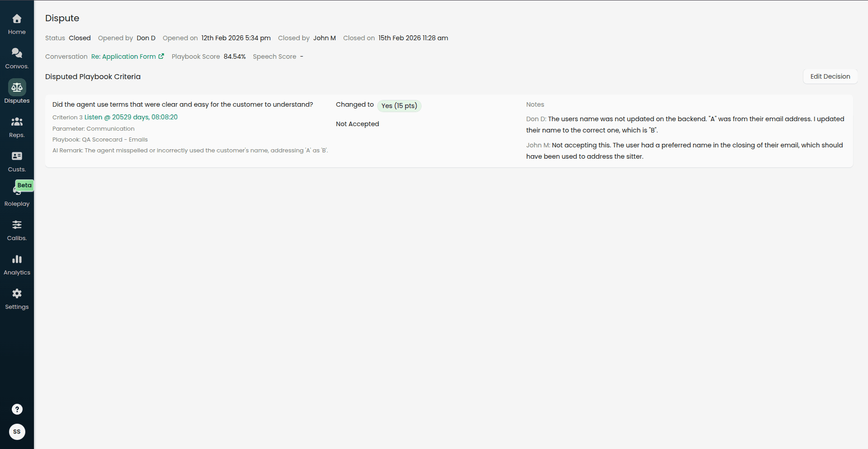Screen dimensions: 868x449
Task: Open the Custs. section
Action: pyautogui.click(x=17, y=161)
